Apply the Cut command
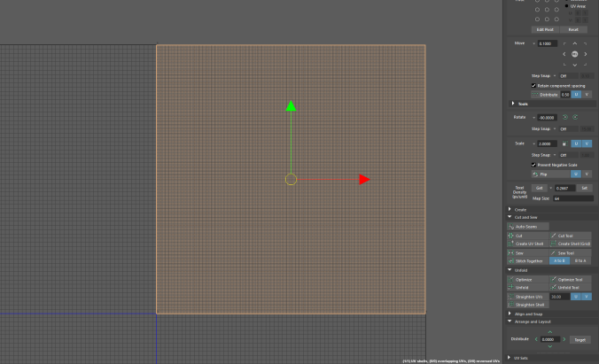This screenshot has height=364, width=599. pos(528,236)
